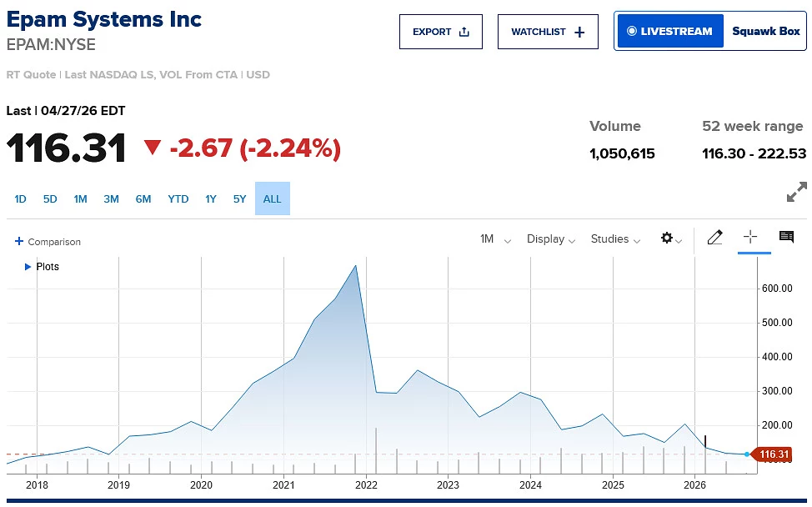Click the Export share icon
Viewport: 812px width, 507px height.
464,33
